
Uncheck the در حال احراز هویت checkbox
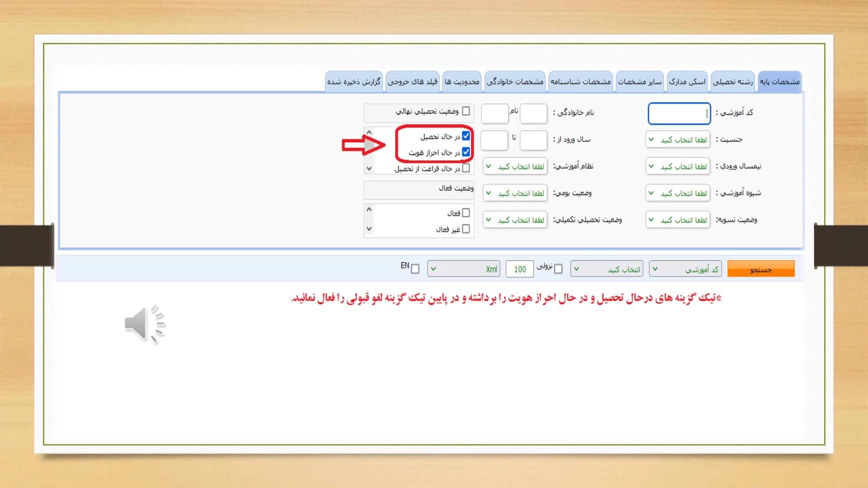tap(466, 152)
